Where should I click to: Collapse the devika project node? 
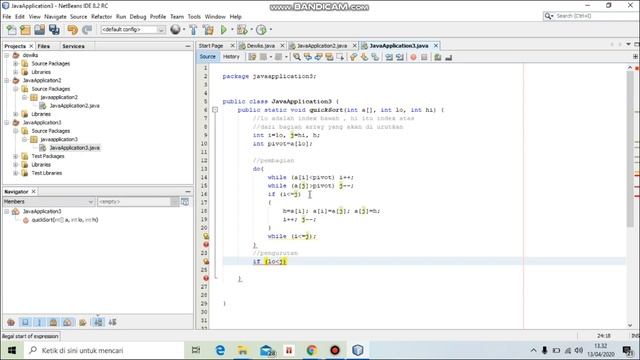click(x=7, y=55)
